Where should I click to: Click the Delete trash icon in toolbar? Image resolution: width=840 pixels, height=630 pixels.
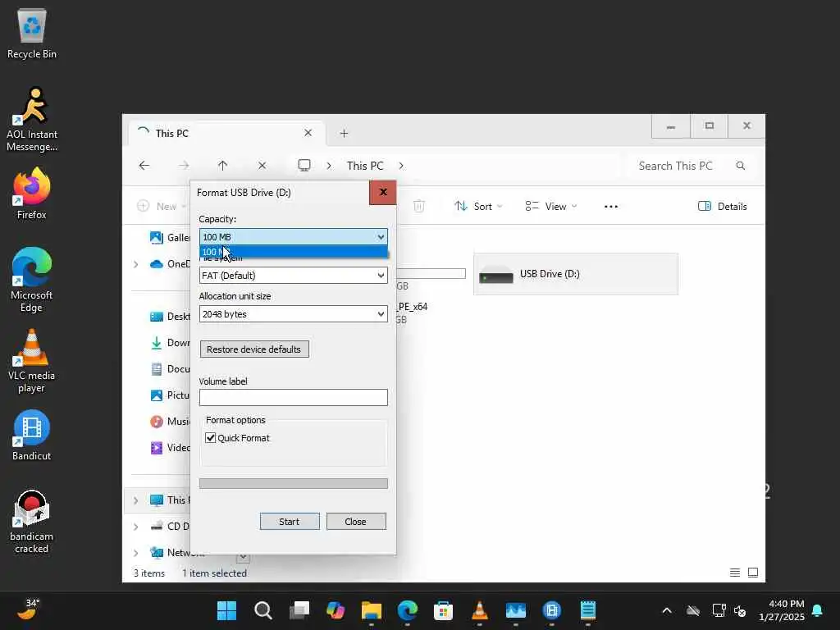(419, 206)
